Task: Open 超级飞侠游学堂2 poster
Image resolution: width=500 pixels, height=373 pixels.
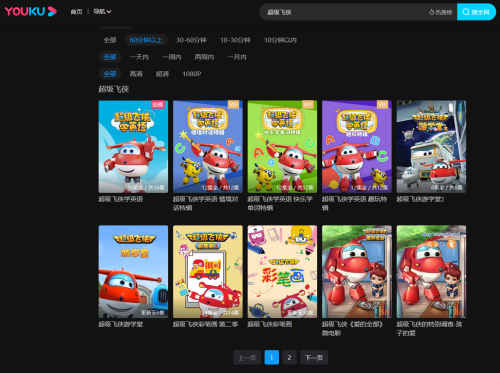Action: 431,147
